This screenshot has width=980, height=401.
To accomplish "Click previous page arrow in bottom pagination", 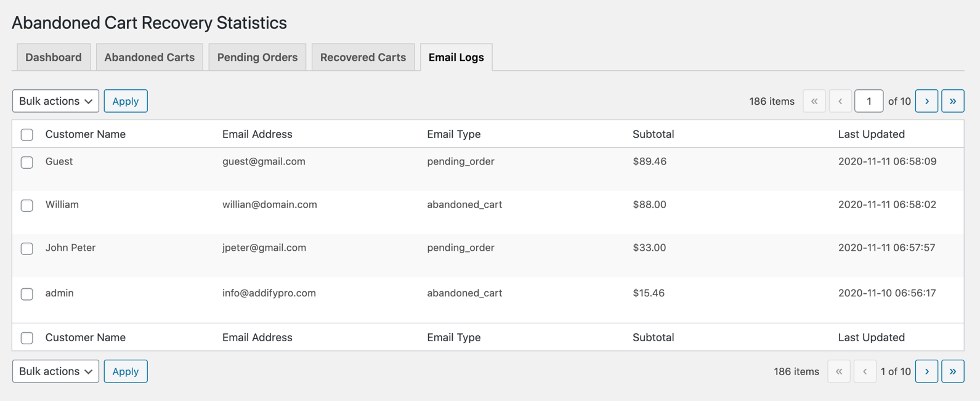I will tap(865, 371).
